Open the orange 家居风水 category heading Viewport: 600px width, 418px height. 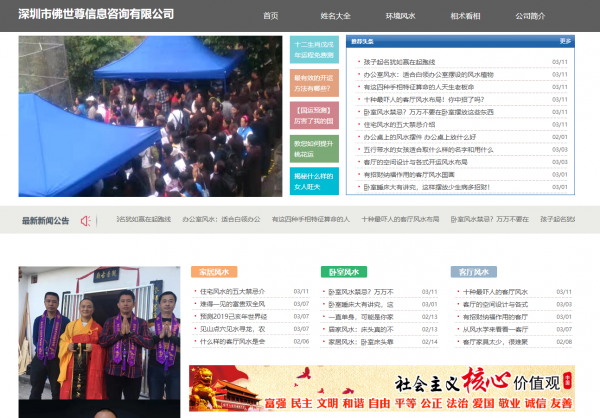point(214,271)
